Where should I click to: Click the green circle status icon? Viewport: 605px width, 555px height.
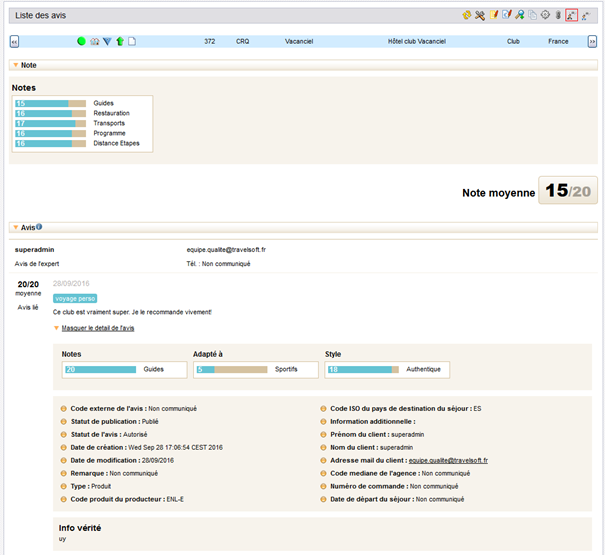82,41
